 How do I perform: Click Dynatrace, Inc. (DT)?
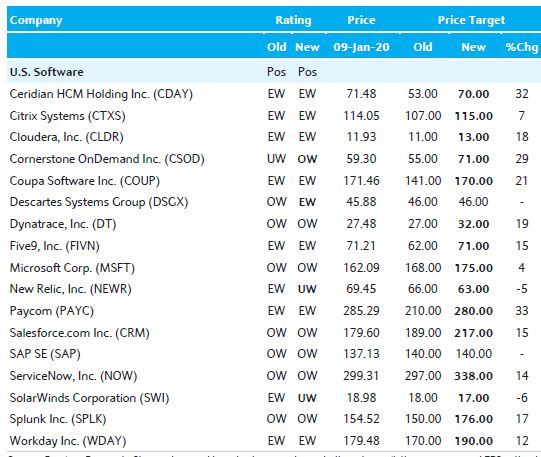(x=63, y=224)
